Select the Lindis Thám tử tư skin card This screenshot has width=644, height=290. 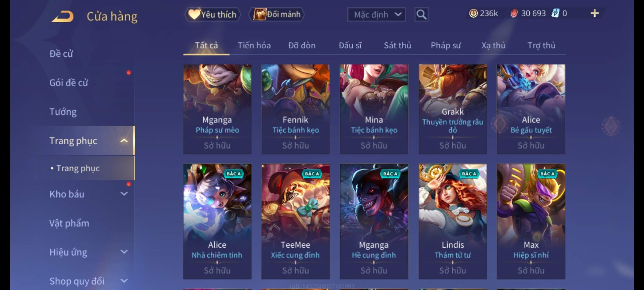click(452, 222)
